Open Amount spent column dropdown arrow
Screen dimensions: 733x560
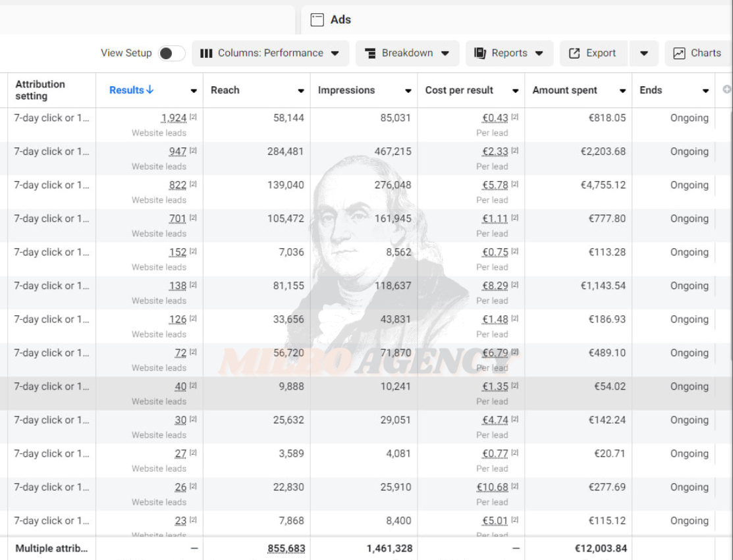(622, 91)
